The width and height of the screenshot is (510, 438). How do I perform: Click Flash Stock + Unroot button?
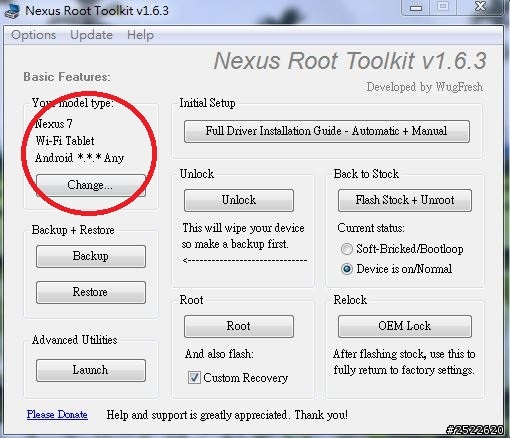click(405, 200)
